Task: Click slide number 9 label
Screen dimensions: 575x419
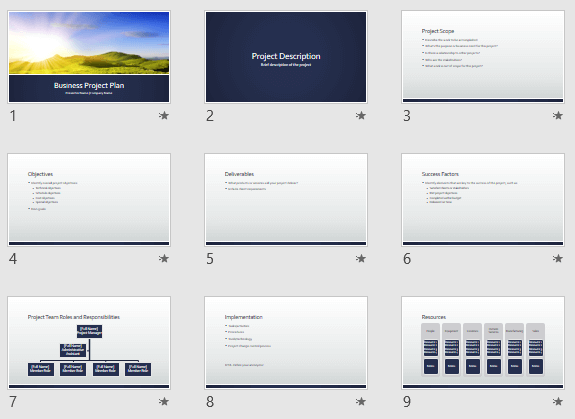Action: pos(407,402)
